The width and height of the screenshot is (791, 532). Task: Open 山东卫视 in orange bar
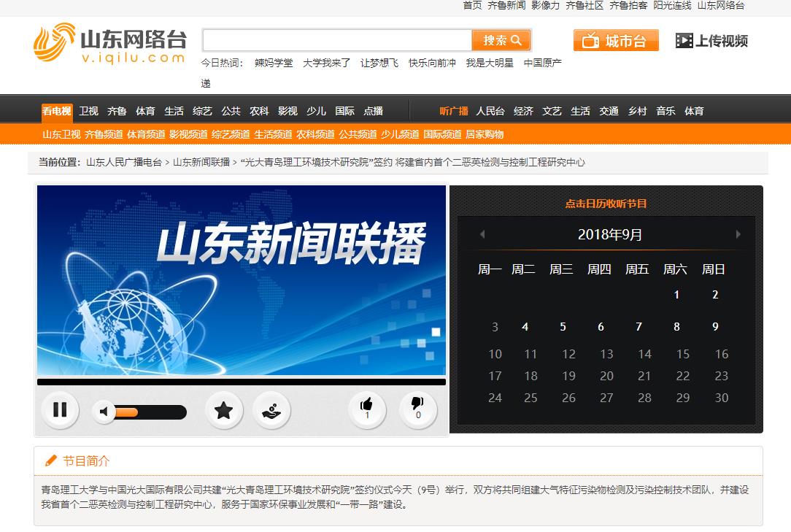(61, 134)
